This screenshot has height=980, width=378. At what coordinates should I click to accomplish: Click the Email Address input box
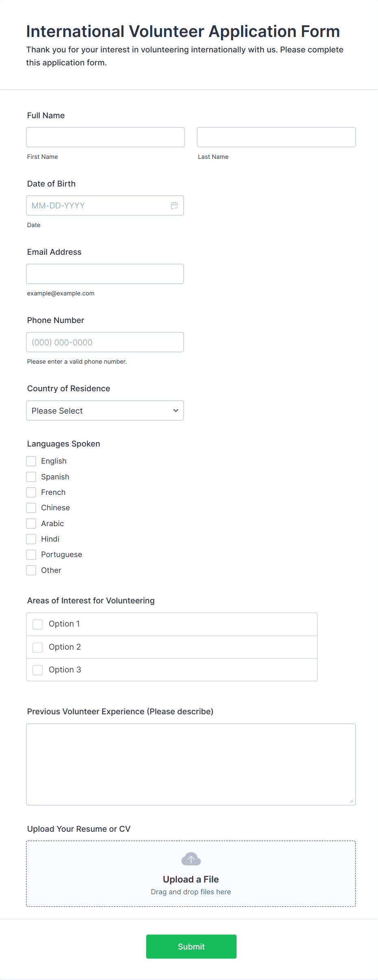tap(105, 274)
